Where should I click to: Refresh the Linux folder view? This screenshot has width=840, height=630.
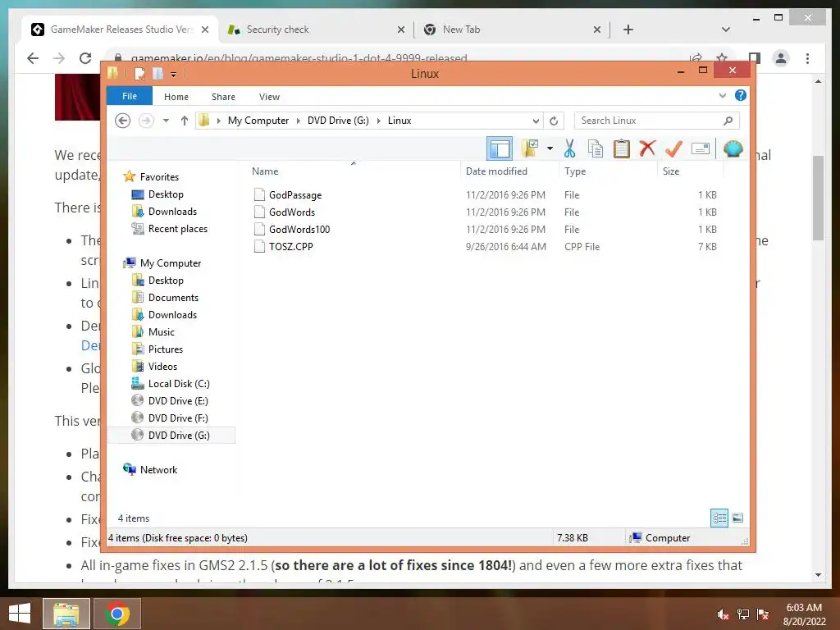click(554, 121)
